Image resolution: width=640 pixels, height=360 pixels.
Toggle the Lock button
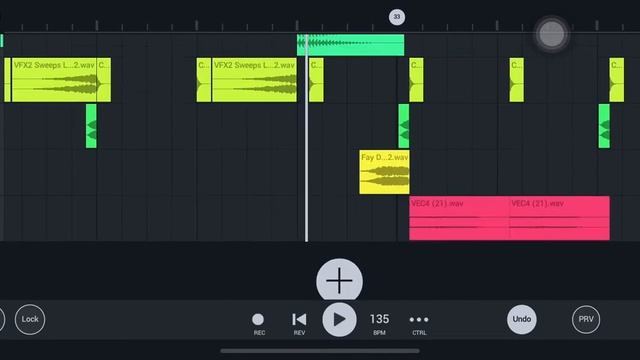click(x=30, y=319)
